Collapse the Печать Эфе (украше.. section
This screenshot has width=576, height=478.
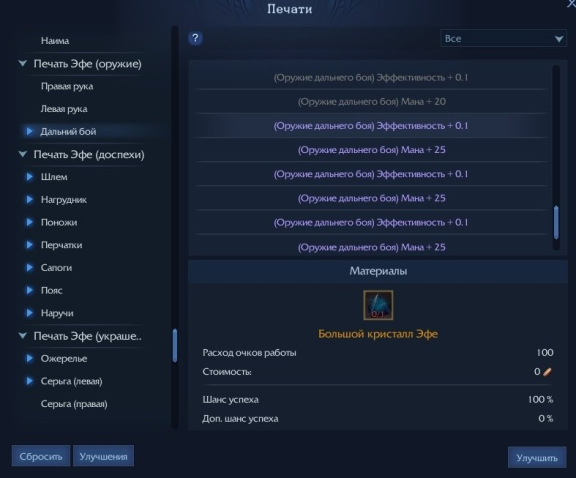[x=22, y=335]
